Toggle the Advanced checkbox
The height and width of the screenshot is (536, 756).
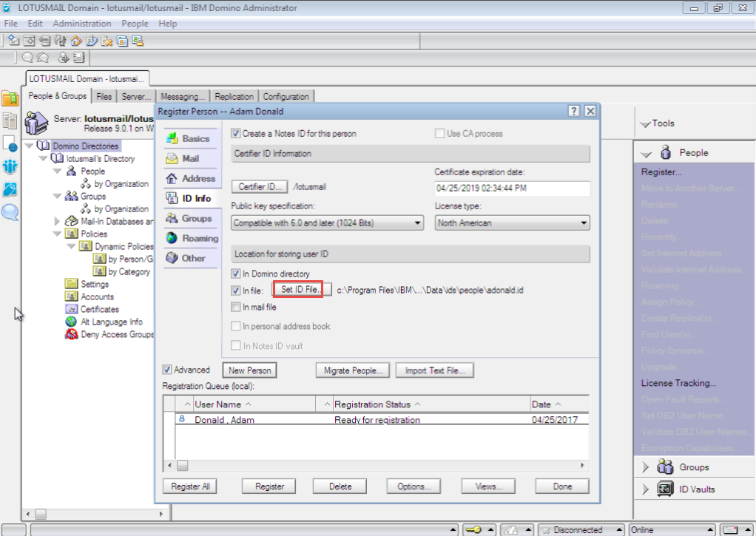(167, 370)
